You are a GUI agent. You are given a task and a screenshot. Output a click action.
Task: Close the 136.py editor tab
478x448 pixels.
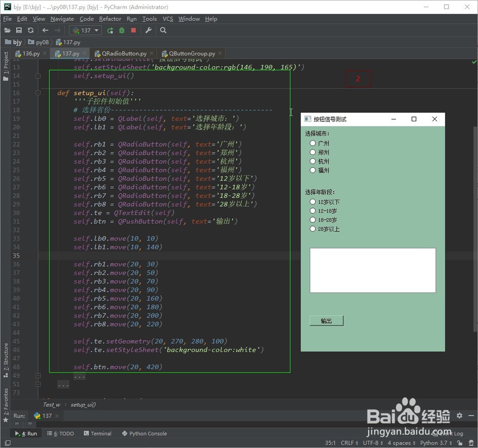coord(44,53)
